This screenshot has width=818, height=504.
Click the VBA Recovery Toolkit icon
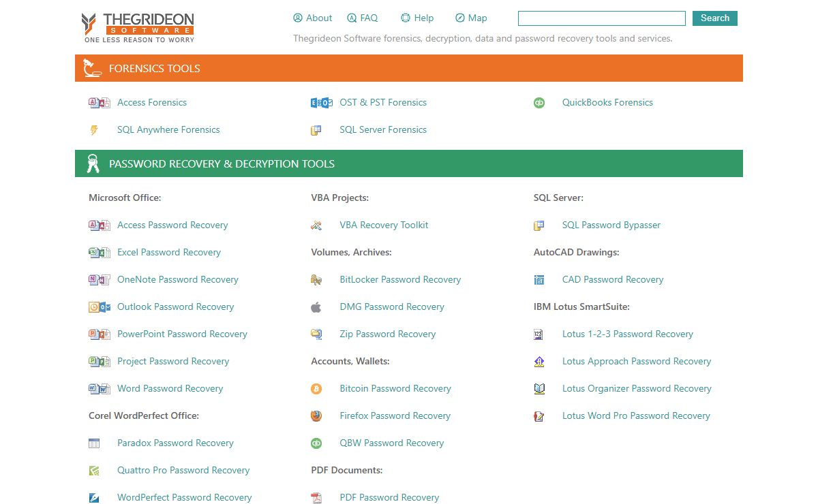click(x=316, y=225)
